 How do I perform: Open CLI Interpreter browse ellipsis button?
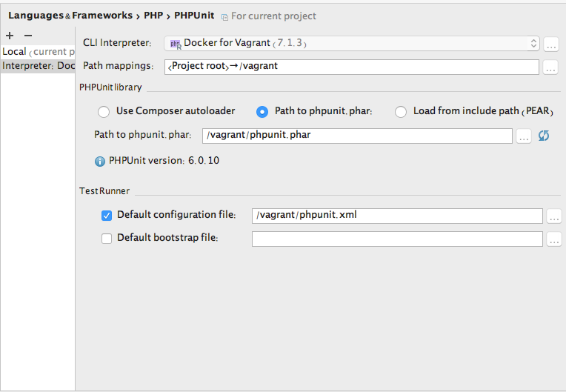[x=551, y=44]
